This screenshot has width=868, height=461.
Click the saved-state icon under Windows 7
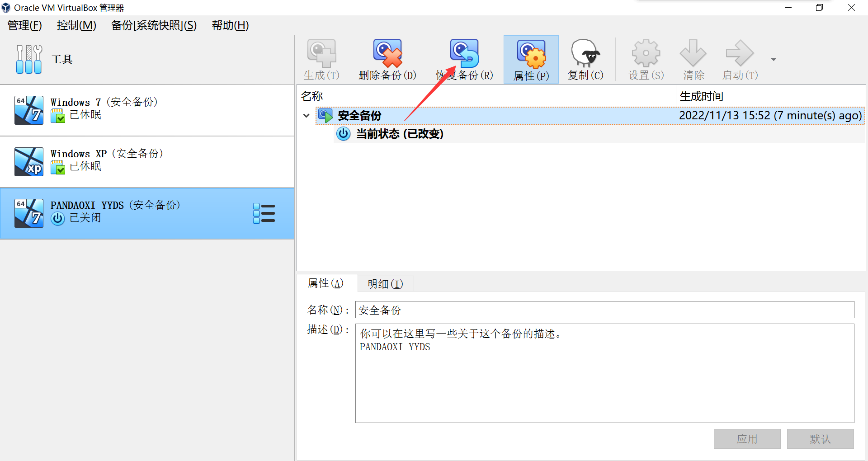point(58,116)
